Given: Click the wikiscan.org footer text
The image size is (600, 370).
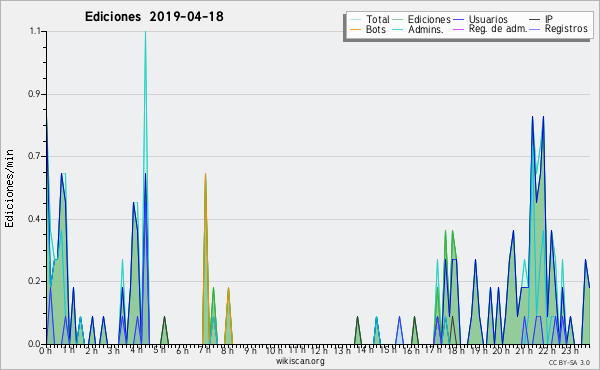Looking at the screenshot, I should [300, 361].
